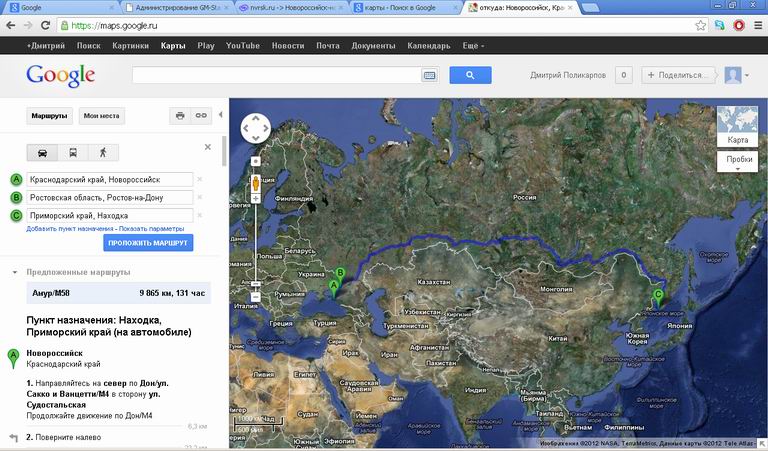Select the car driving mode
768x451 pixels.
42,153
